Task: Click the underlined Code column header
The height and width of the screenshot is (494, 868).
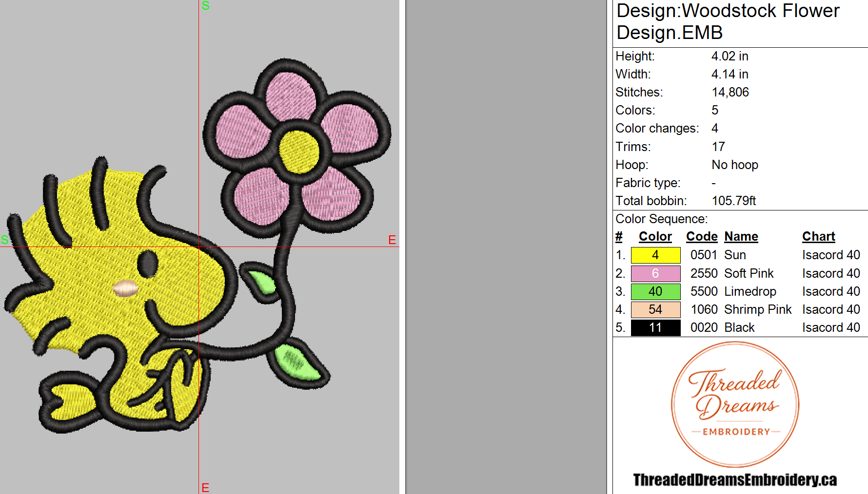Action: pyautogui.click(x=702, y=237)
